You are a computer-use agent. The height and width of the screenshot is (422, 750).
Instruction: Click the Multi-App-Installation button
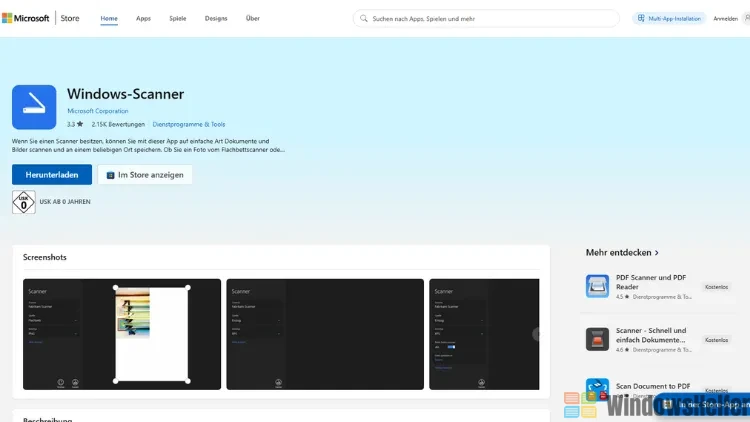tap(669, 19)
